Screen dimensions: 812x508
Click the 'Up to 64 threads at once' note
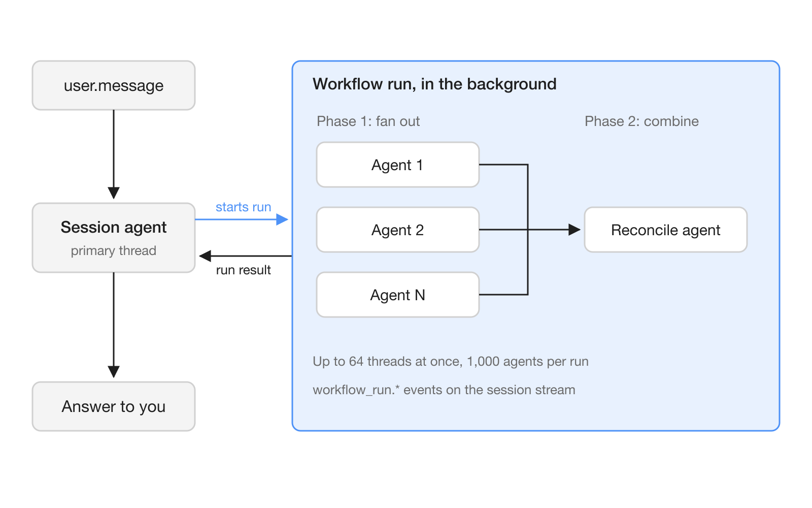451,362
